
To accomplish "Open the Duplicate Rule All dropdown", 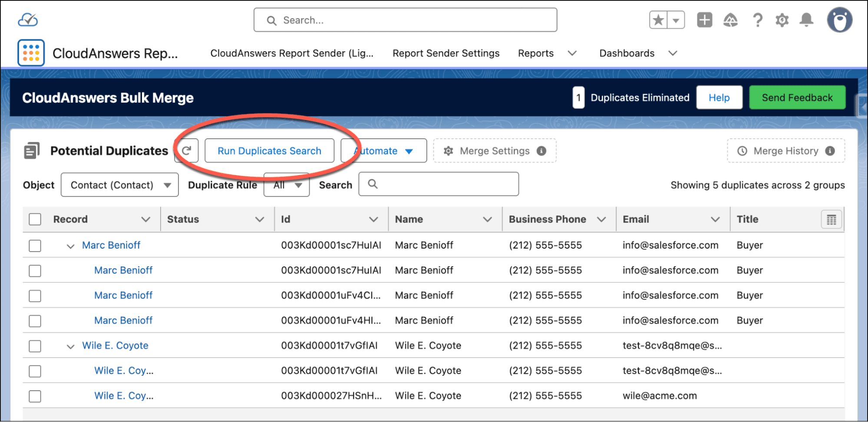I will [x=287, y=185].
